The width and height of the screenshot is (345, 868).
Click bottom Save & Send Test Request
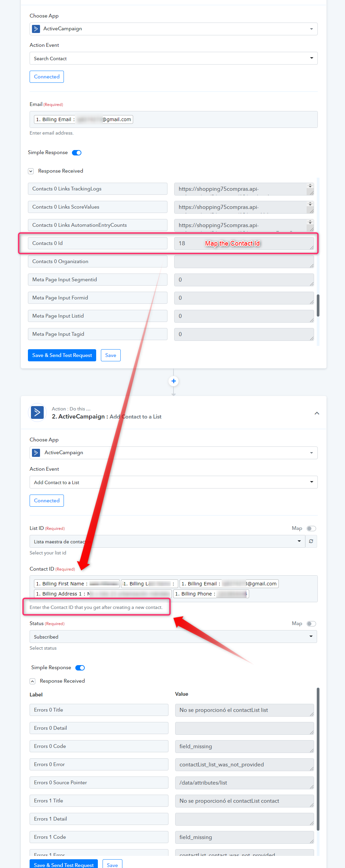pyautogui.click(x=64, y=864)
